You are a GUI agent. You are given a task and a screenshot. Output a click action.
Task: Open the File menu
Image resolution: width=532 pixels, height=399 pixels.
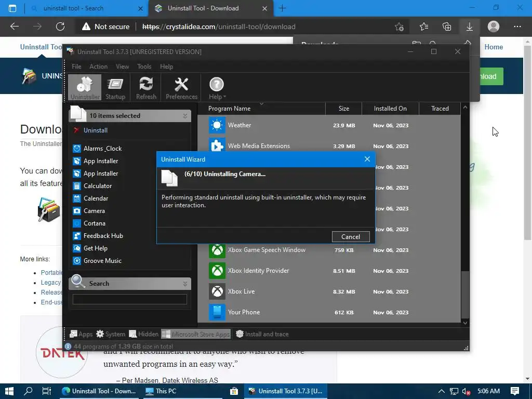[76, 66]
